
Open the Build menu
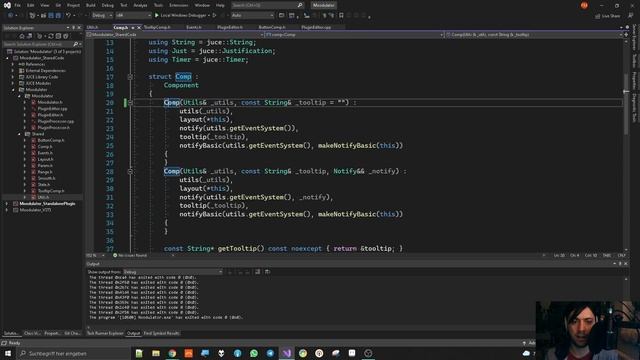[x=91, y=5]
